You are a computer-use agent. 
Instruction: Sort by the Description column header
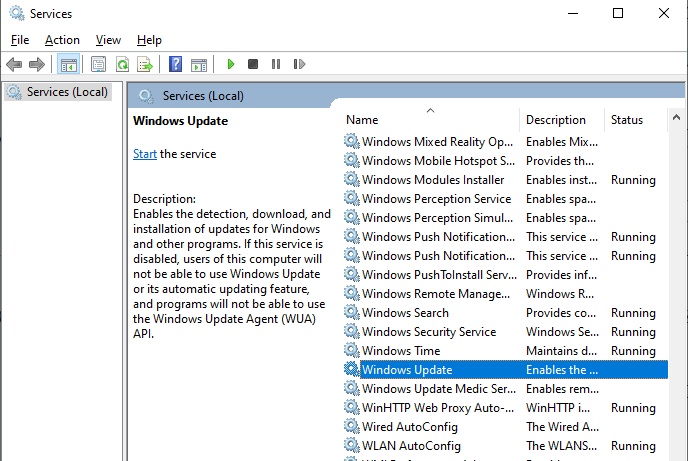pos(562,120)
